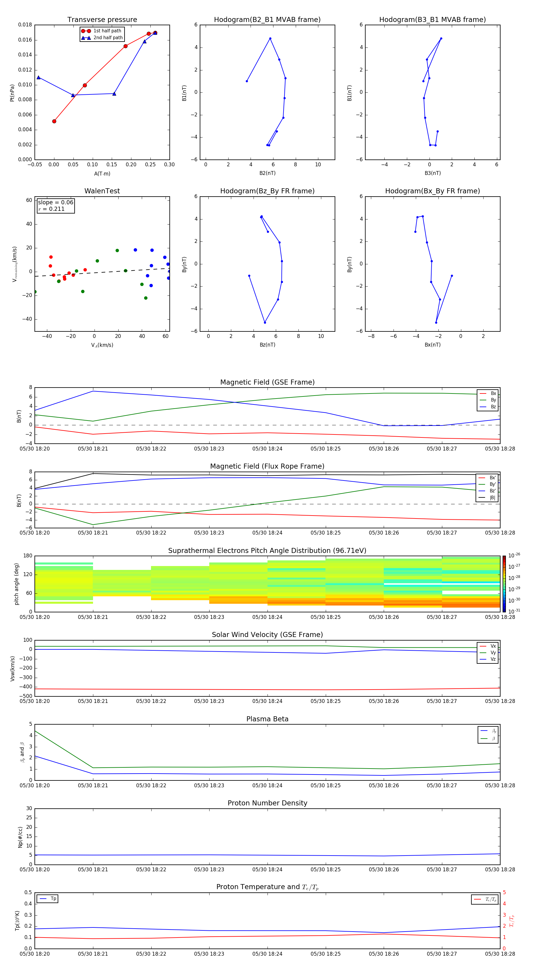Viewport: 535px width, 980px height.
Task: Click 'Hodogram(Bx_By FR frame)' title
Action: coord(432,191)
